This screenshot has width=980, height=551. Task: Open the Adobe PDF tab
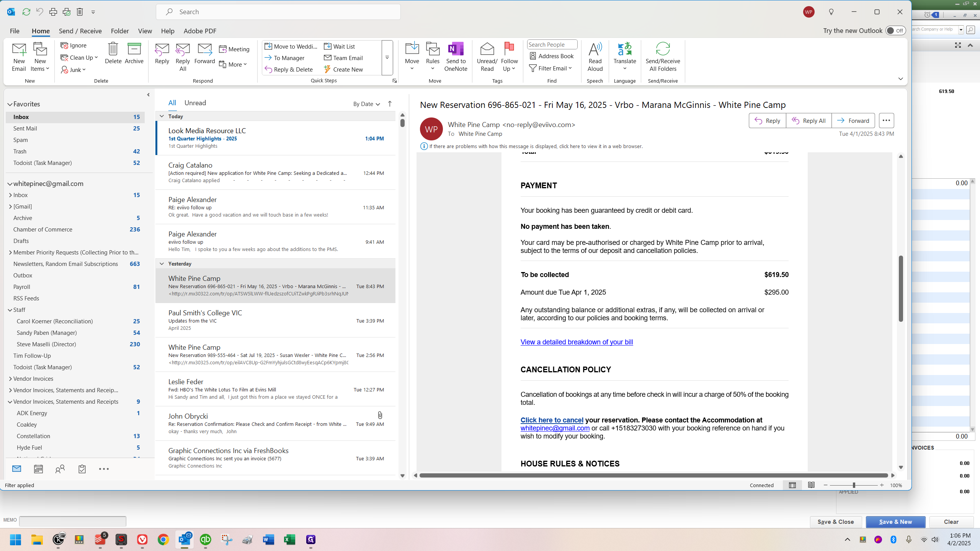[200, 31]
